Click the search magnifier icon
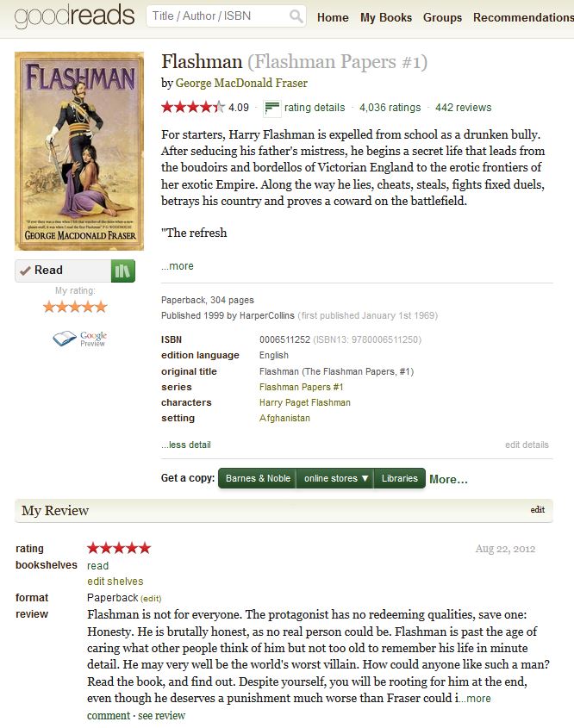574x728 pixels. tap(296, 16)
